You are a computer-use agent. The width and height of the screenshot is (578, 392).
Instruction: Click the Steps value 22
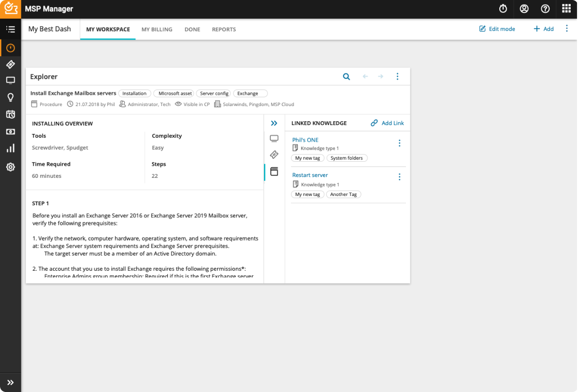pyautogui.click(x=155, y=176)
